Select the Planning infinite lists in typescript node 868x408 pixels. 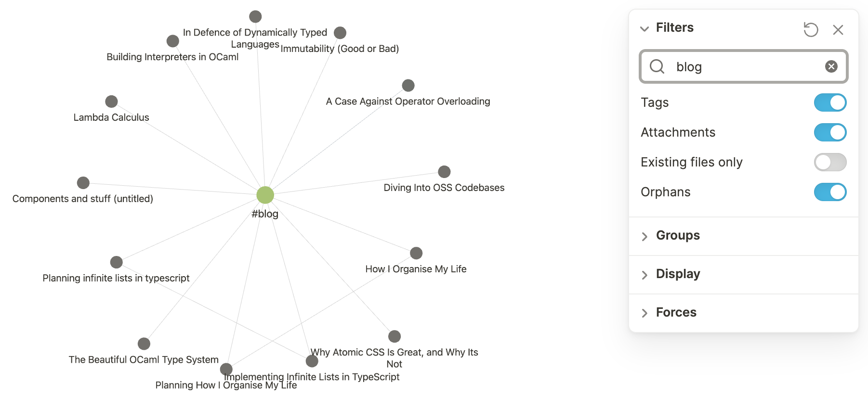pos(116,261)
